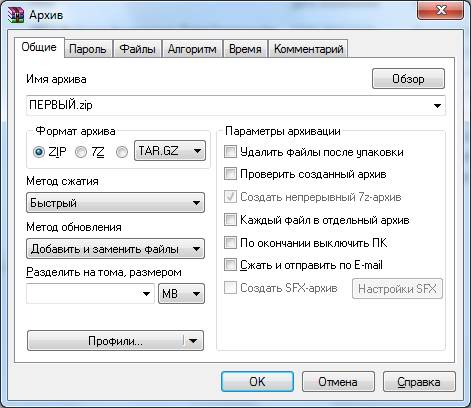The height and width of the screenshot is (408, 471).
Task: Go to the Комментарий tab
Action: coord(308,49)
